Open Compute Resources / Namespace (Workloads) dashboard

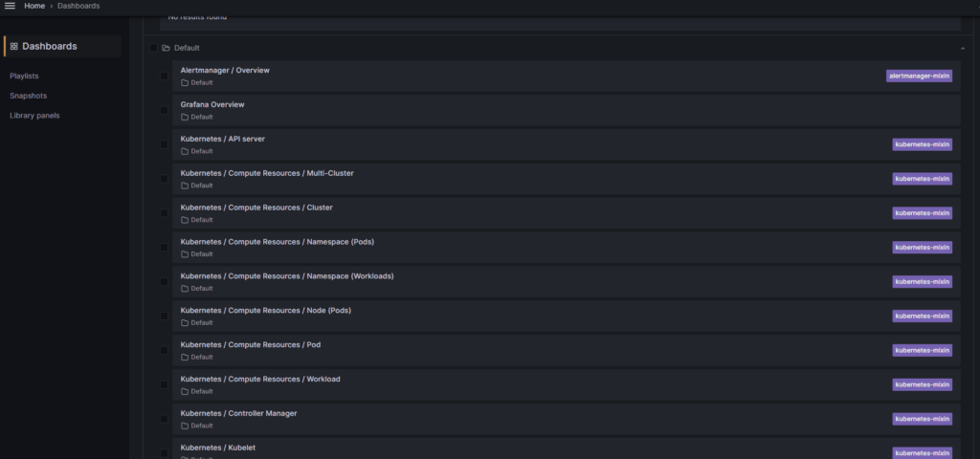(x=287, y=276)
